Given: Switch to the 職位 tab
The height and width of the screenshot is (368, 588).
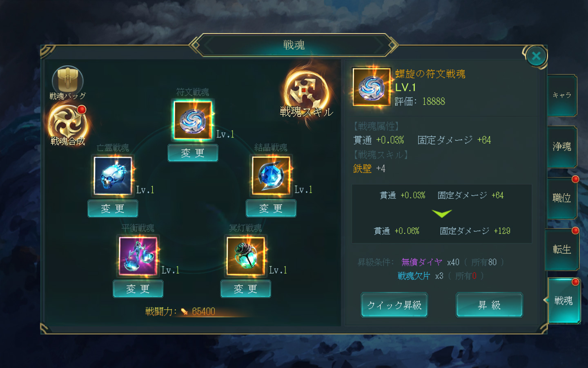Looking at the screenshot, I should click(x=562, y=198).
